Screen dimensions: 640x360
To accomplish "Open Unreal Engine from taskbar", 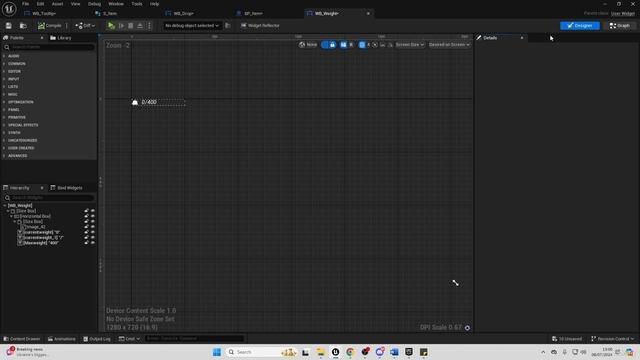I will [335, 352].
